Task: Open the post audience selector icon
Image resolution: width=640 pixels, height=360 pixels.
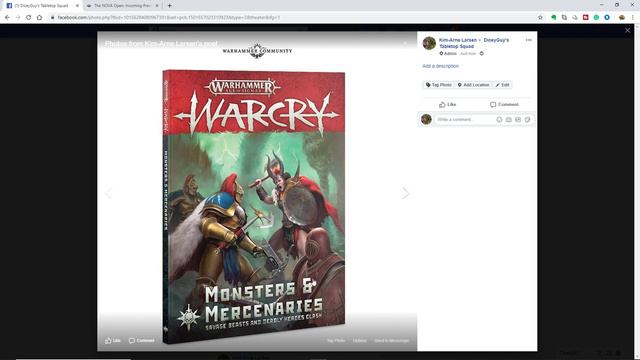Action: coord(482,53)
